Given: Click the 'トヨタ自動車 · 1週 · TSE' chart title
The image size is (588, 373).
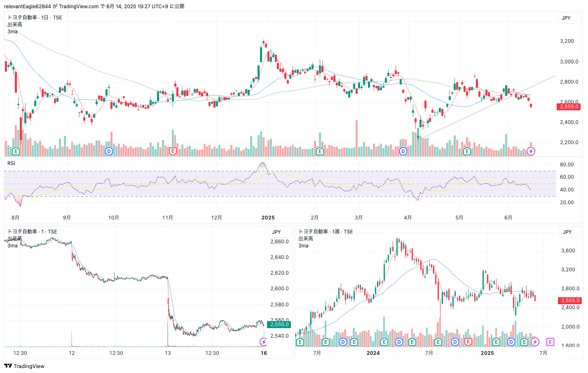Looking at the screenshot, I should [x=326, y=231].
